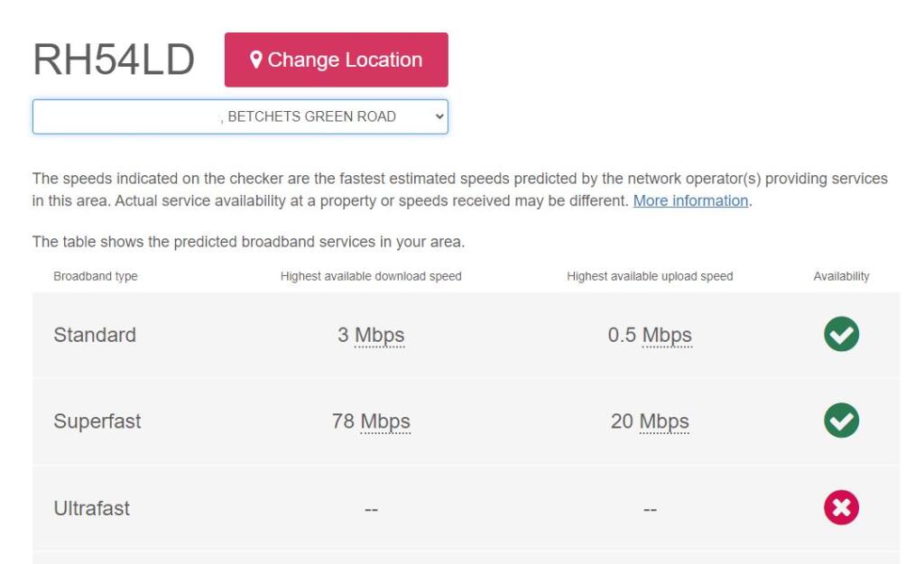This screenshot has height=564, width=924.
Task: Click the red cross icon for Ultrafast
Action: (x=841, y=507)
